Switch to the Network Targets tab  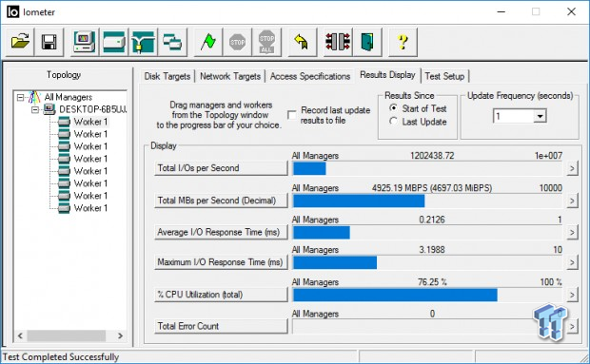(x=230, y=76)
